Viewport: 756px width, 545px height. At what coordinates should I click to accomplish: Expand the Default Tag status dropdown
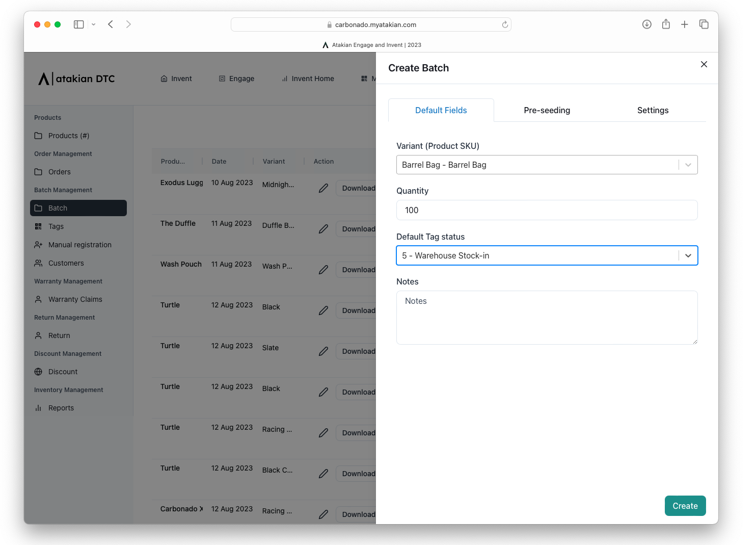688,255
